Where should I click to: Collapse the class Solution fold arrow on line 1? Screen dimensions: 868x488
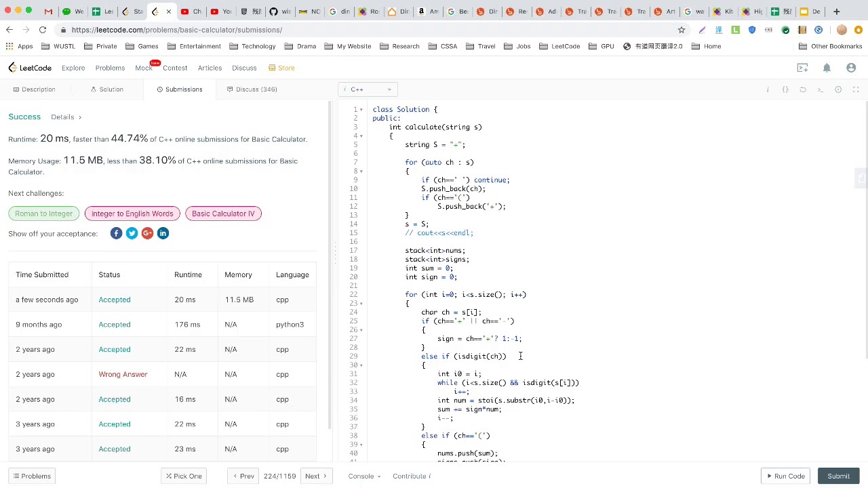361,110
